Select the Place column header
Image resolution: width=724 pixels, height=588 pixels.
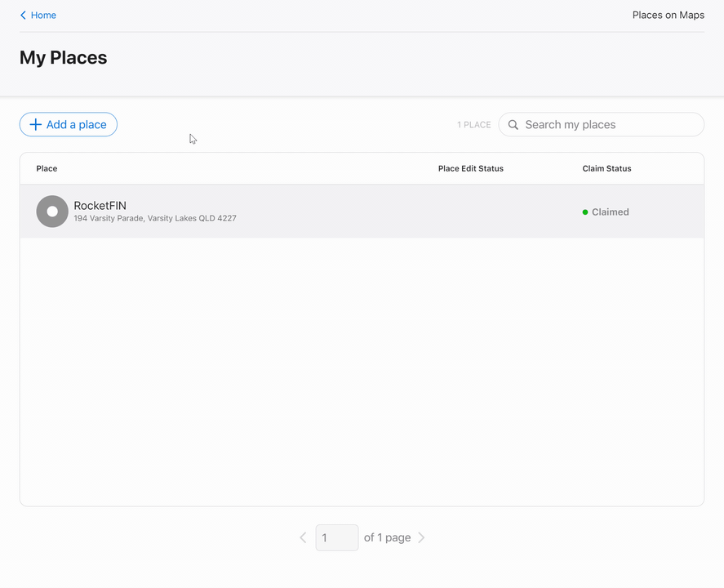(x=47, y=168)
